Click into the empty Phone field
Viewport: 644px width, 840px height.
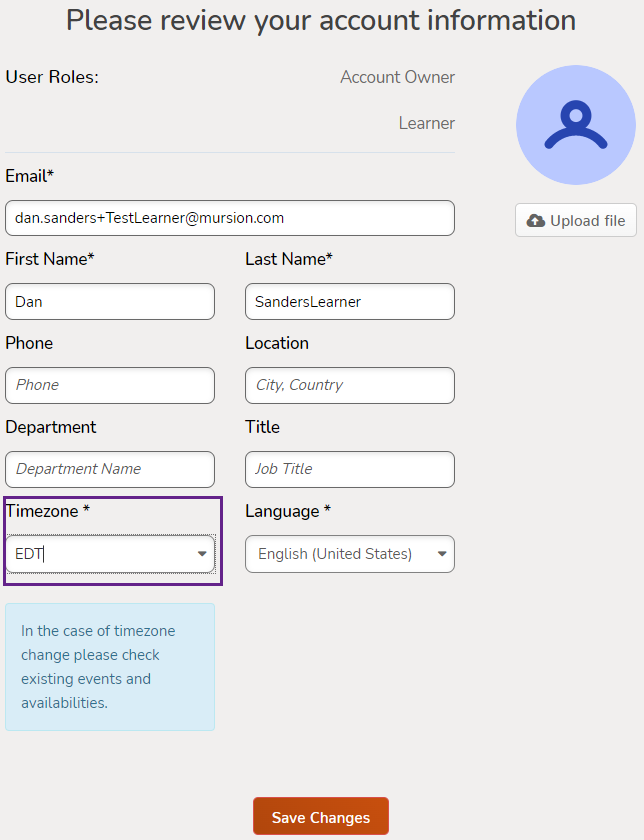click(110, 385)
